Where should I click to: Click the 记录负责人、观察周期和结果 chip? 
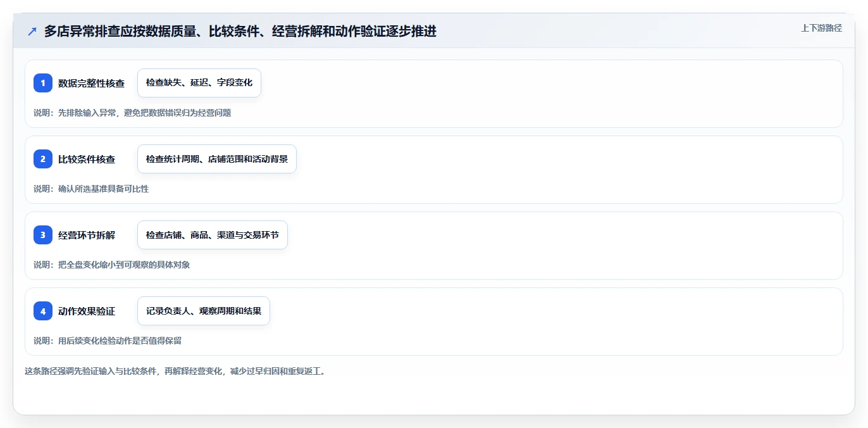[204, 311]
